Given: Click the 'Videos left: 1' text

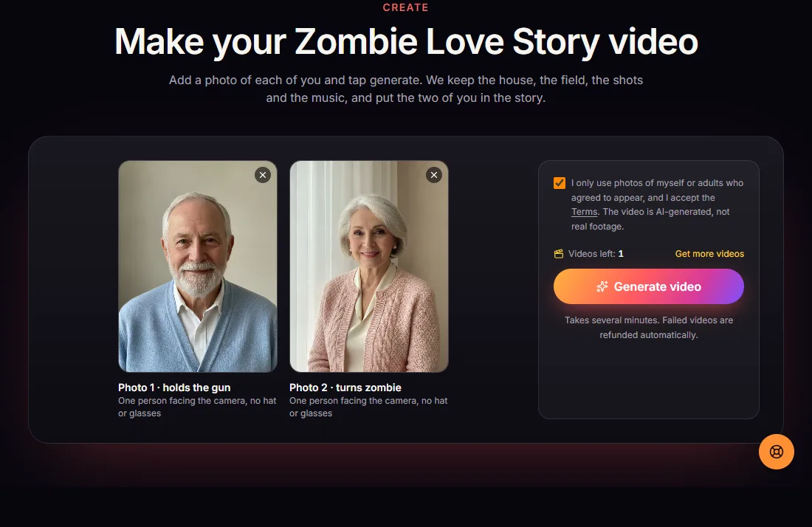Looking at the screenshot, I should [596, 254].
